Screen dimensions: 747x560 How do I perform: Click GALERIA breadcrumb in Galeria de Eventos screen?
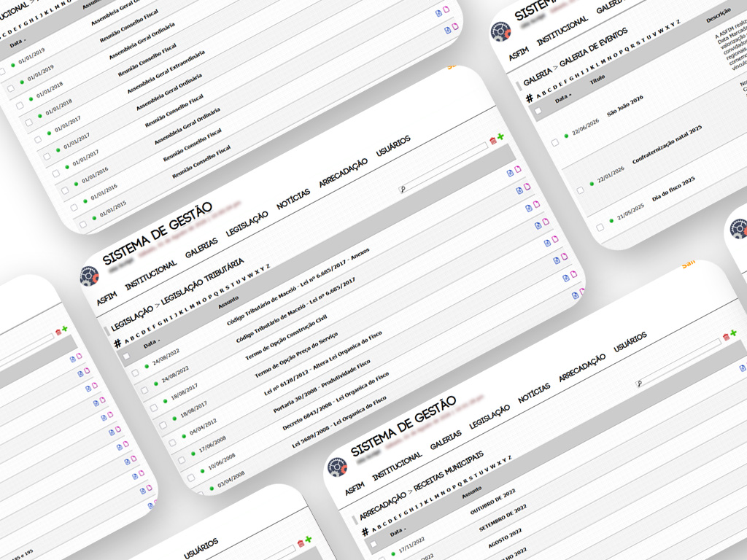click(538, 77)
